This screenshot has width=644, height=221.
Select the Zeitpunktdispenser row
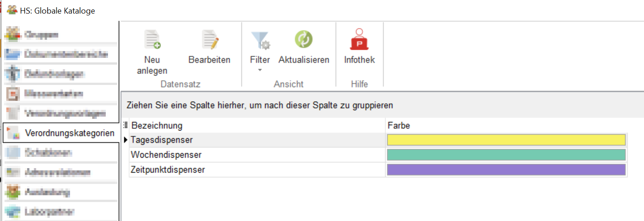point(168,170)
